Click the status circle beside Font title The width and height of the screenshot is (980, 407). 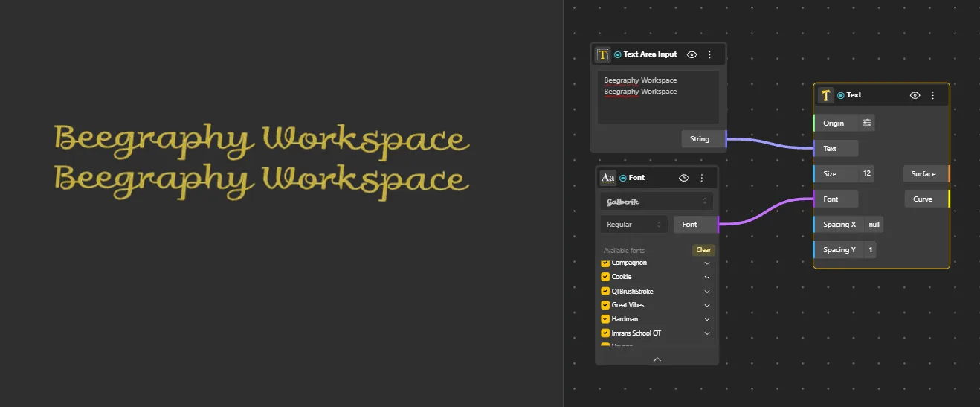coord(623,178)
